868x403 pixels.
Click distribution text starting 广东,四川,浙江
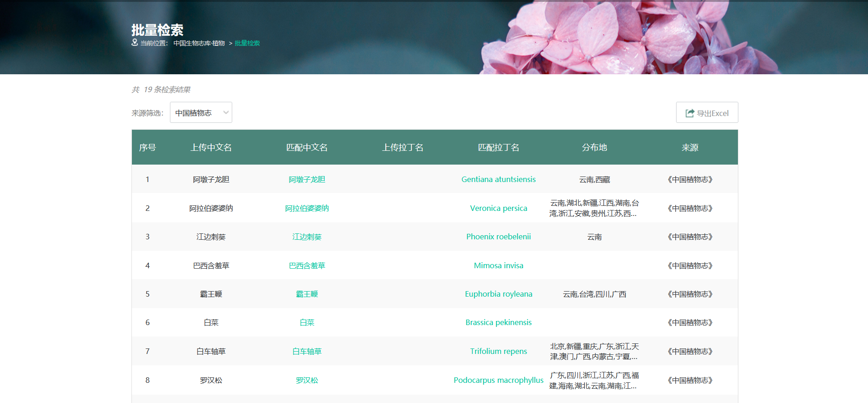pos(594,381)
